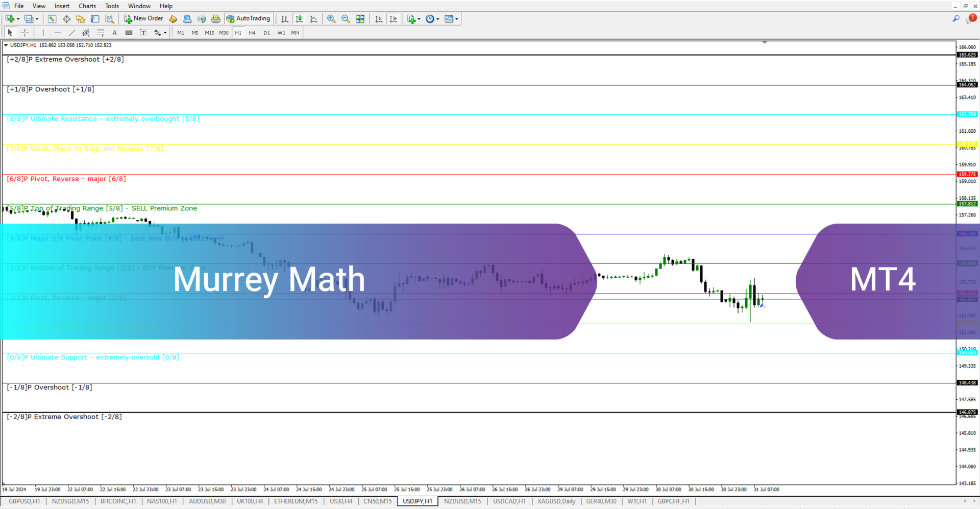Switch to the NZDUSD,M15 chart tab
Viewport: 980px width, 509px height.
pos(462,501)
